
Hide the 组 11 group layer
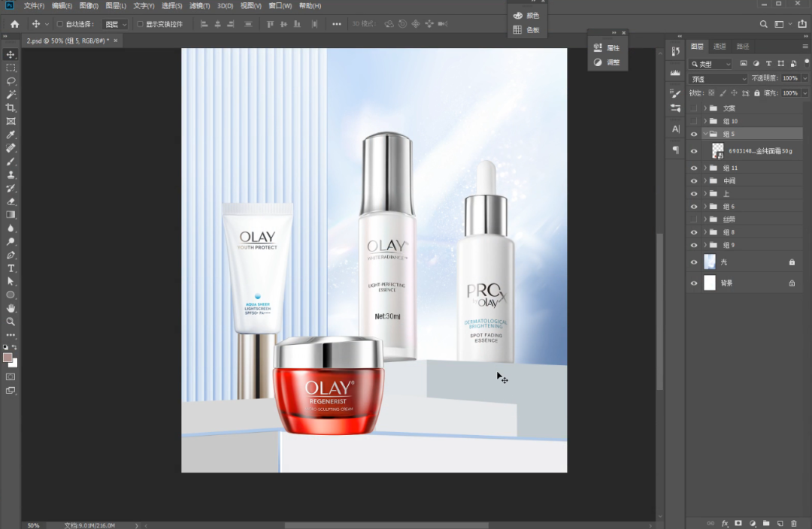(x=694, y=168)
